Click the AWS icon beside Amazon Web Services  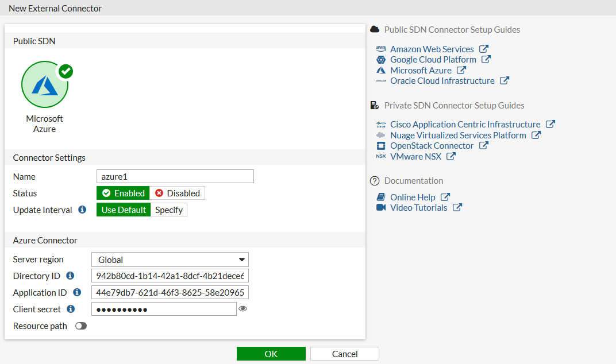(381, 49)
